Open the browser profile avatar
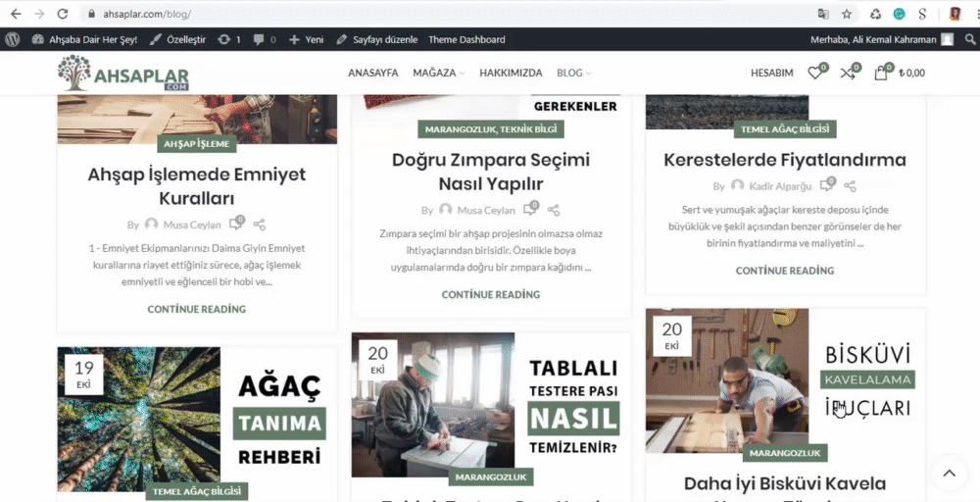The width and height of the screenshot is (980, 502). point(955,14)
